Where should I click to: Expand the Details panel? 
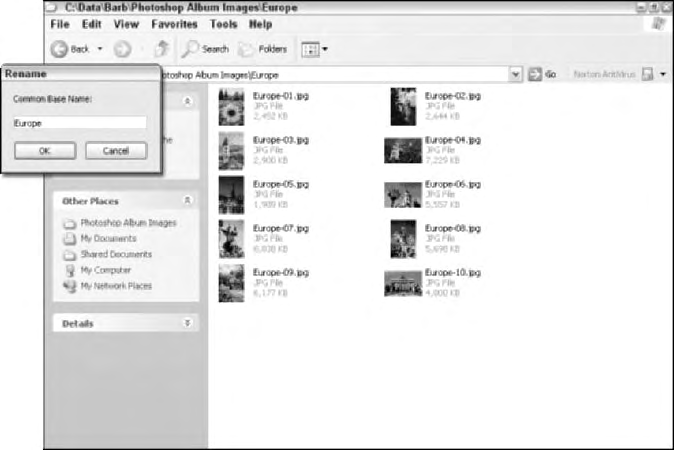[x=187, y=324]
